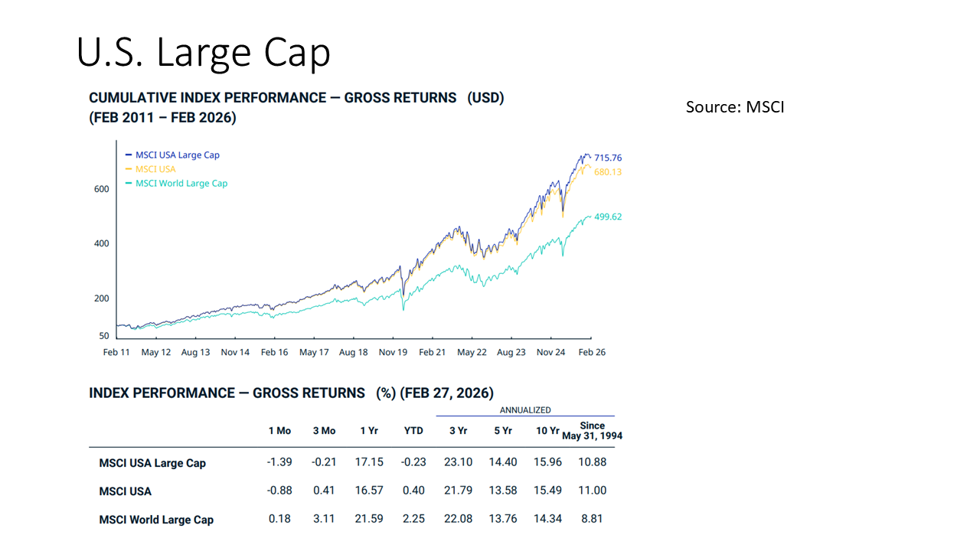This screenshot has width=980, height=551.
Task: Click the Cumulative Index Performance chart heading
Action: pyautogui.click(x=296, y=98)
